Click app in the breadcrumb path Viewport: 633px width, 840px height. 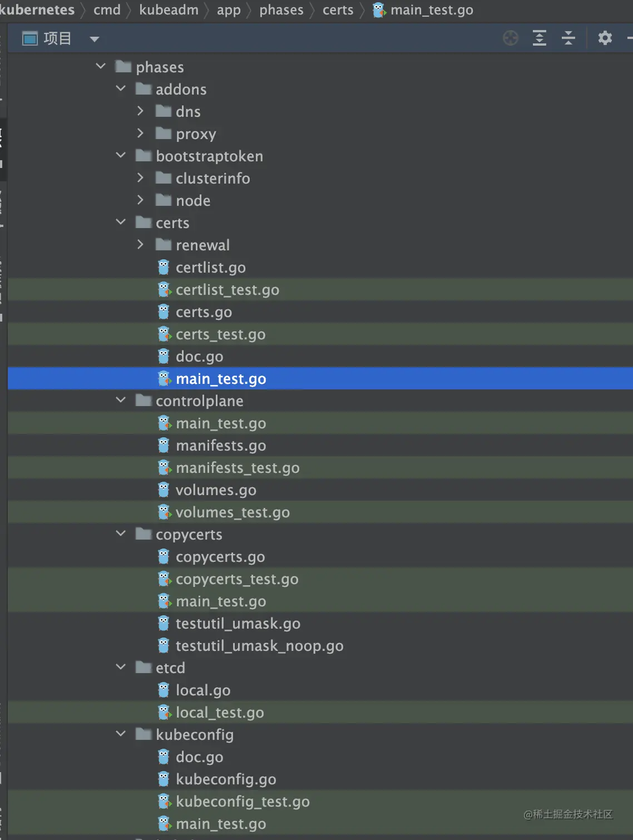[229, 10]
